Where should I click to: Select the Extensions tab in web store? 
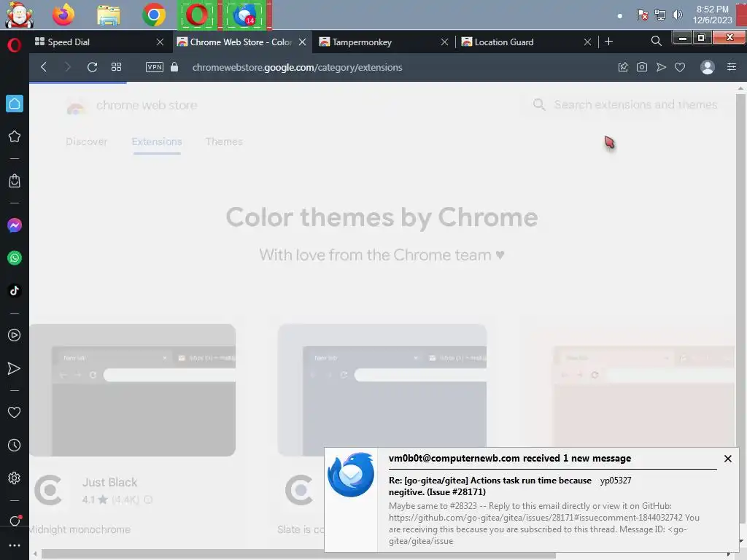tap(157, 141)
